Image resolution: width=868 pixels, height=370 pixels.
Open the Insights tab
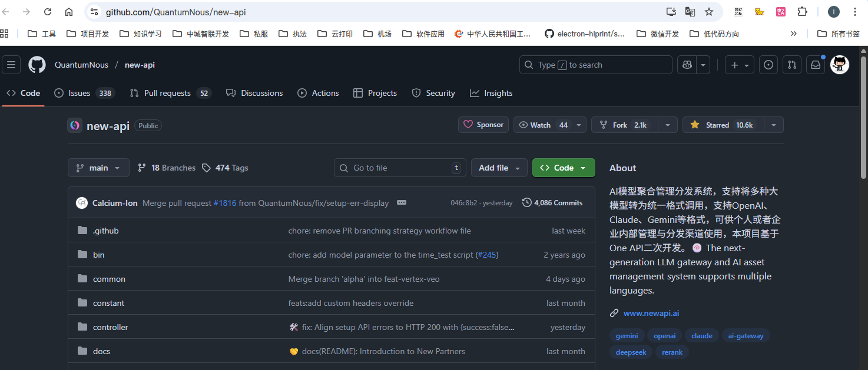tap(491, 93)
